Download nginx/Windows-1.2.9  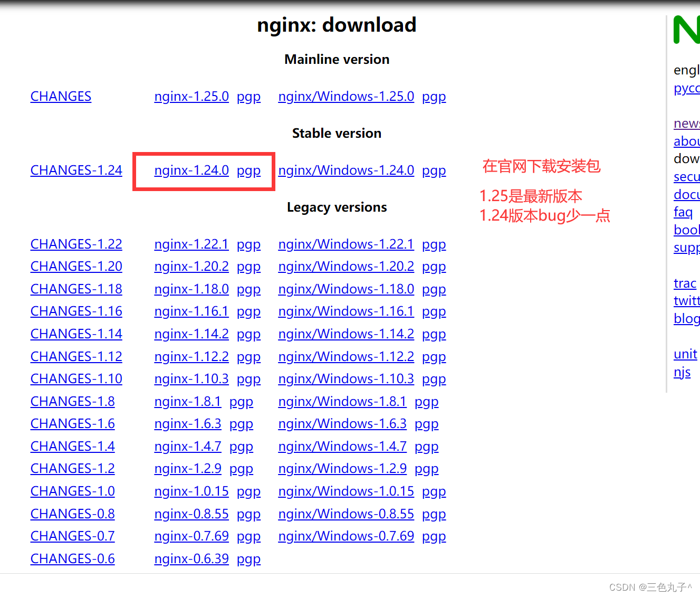(x=342, y=469)
